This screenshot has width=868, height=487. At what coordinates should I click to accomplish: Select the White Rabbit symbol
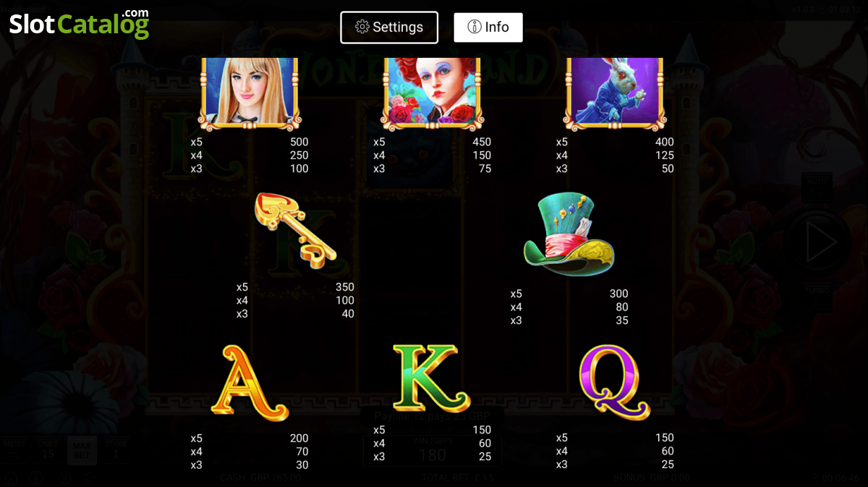[x=615, y=93]
